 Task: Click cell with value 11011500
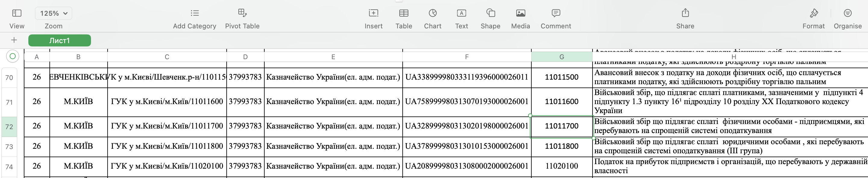point(562,77)
